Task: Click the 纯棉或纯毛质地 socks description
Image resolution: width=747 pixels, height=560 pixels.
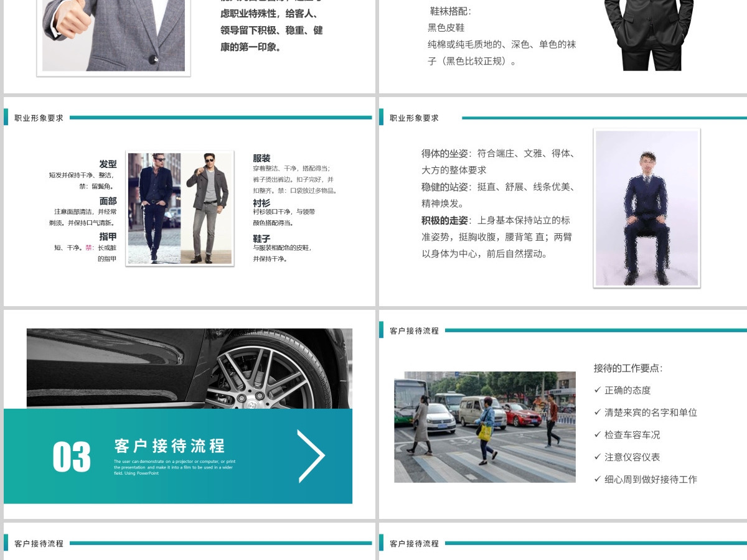Action: point(502,53)
